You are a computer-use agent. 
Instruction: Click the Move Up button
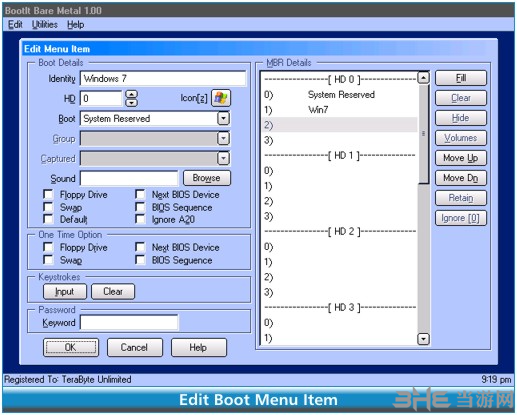point(461,158)
